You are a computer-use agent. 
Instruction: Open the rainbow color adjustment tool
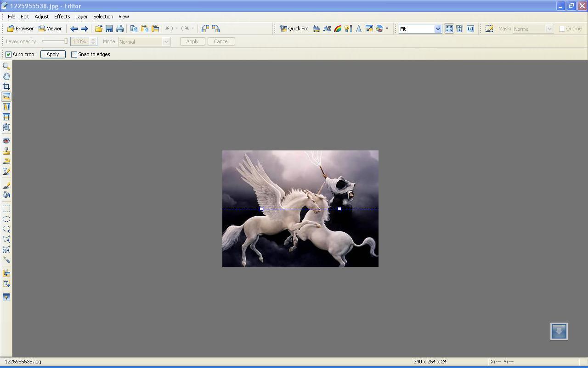pos(338,29)
